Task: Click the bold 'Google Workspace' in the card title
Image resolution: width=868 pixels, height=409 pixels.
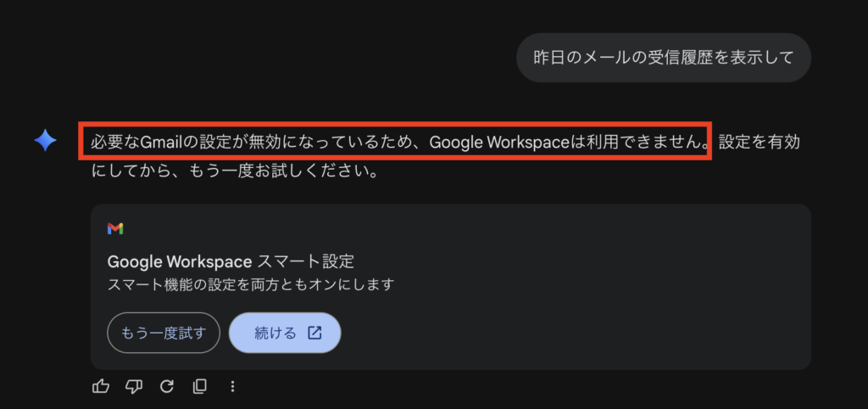Action: 180,261
